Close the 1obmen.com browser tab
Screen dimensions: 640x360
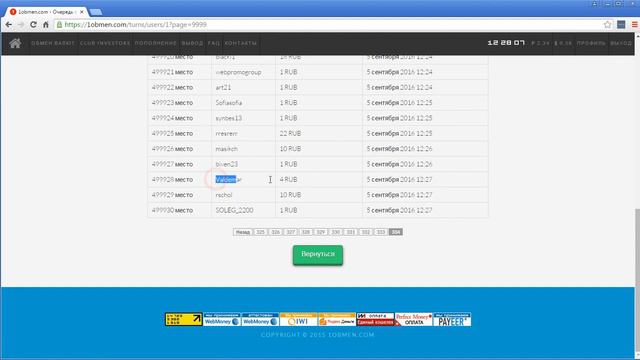click(x=82, y=12)
